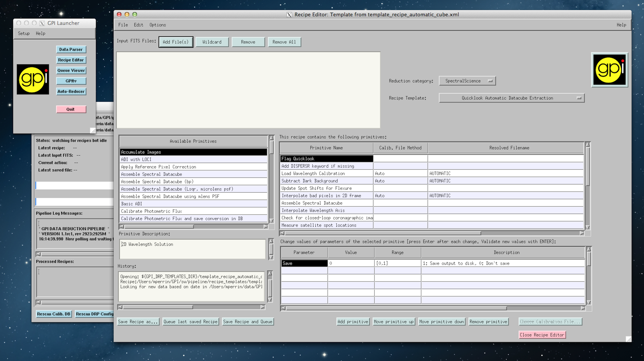Click the GPI logo in Launcher window
The width and height of the screenshot is (644, 361).
[33, 79]
